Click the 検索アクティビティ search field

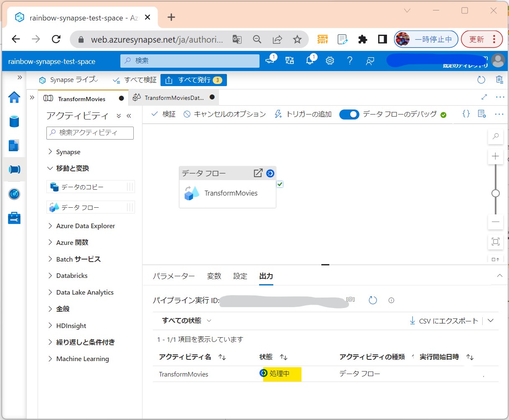point(90,133)
